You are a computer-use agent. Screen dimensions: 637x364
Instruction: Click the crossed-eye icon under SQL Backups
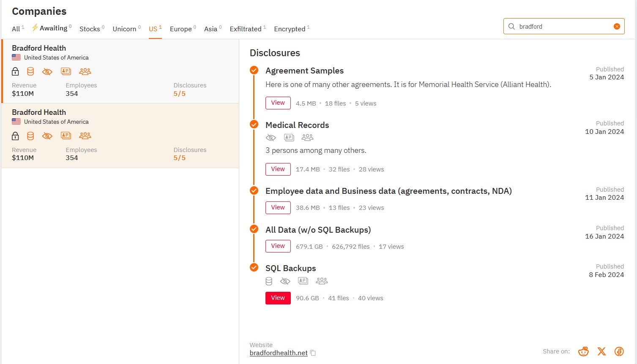click(285, 281)
